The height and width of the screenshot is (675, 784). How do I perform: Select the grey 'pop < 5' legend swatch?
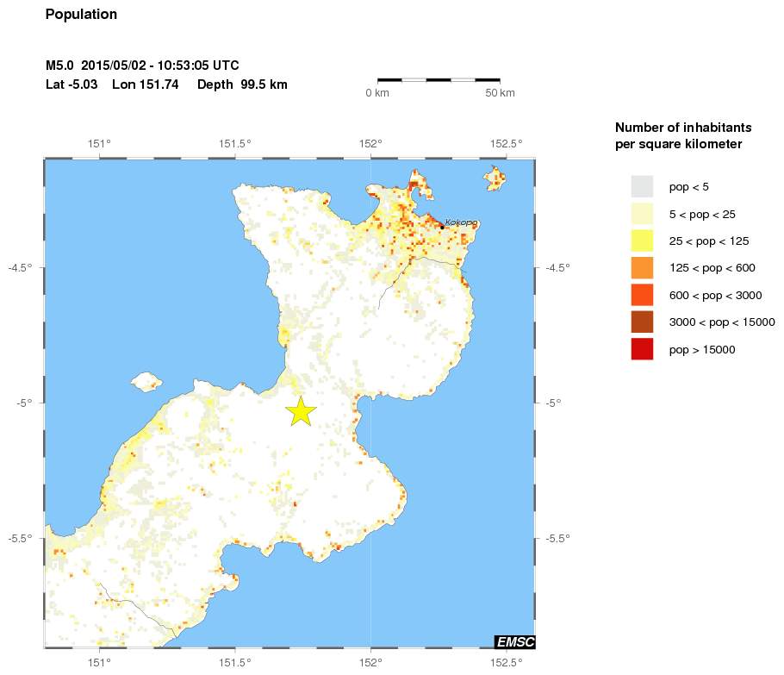coord(642,186)
